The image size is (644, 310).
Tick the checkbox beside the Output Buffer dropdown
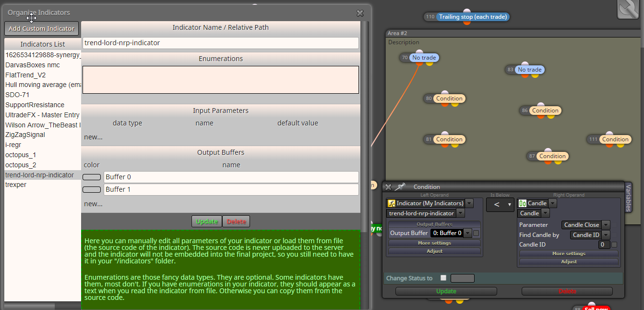click(476, 233)
